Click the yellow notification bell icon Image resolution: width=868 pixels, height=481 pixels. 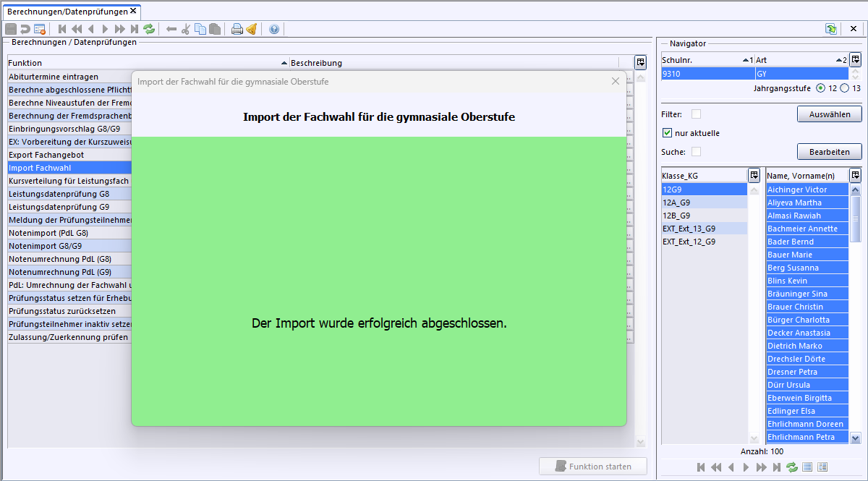click(x=252, y=29)
